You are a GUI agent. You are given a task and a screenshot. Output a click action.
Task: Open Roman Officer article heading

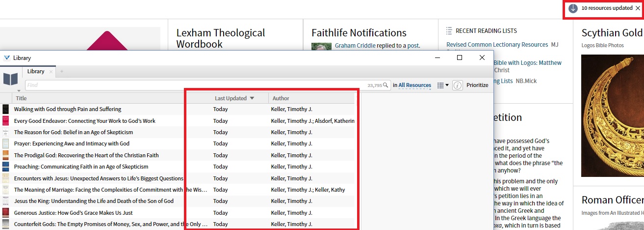pyautogui.click(x=613, y=200)
